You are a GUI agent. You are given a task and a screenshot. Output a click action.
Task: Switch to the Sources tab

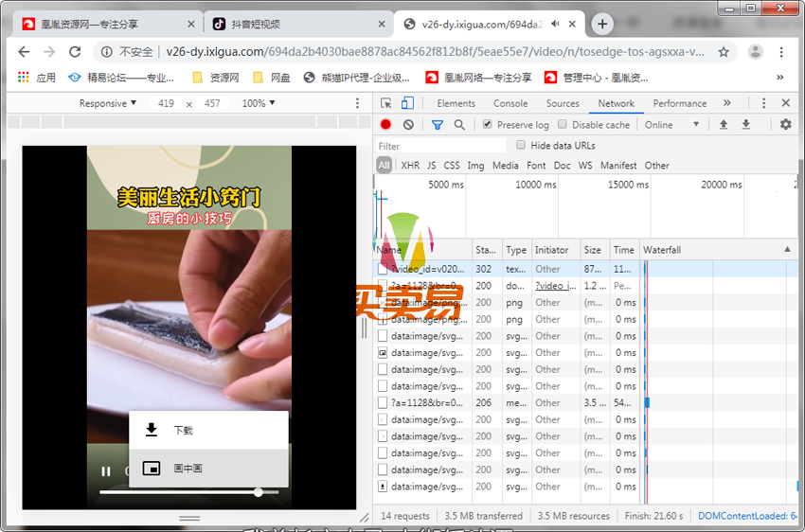point(563,103)
